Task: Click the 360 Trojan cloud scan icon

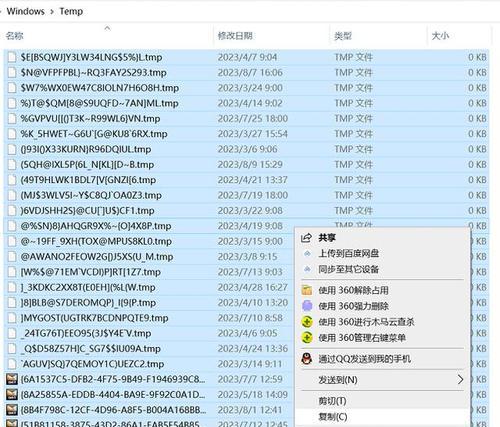Action: [x=307, y=322]
